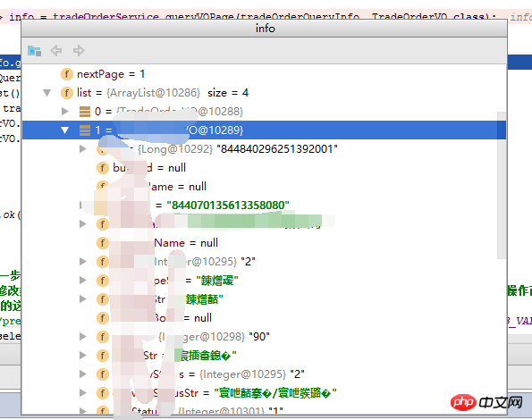The width and height of the screenshot is (532, 420).
Task: Click the value "84484029625139200 1"
Action: 277,149
